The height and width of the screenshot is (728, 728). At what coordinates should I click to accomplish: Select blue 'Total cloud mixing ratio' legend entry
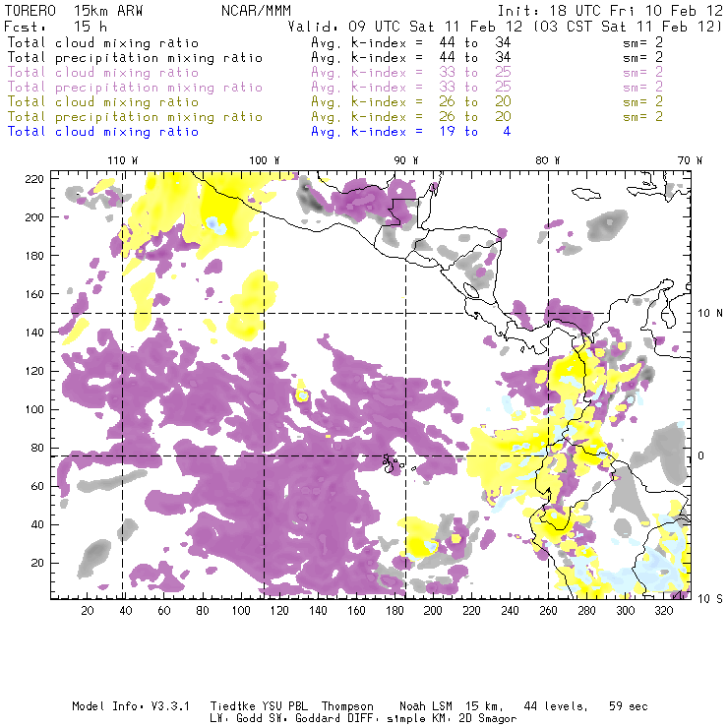pos(103,132)
